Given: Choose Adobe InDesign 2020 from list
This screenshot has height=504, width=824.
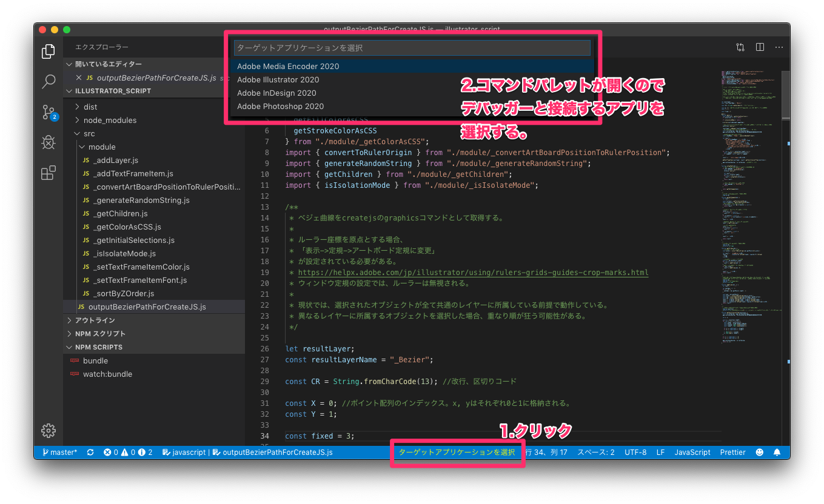Looking at the screenshot, I should tap(412, 93).
